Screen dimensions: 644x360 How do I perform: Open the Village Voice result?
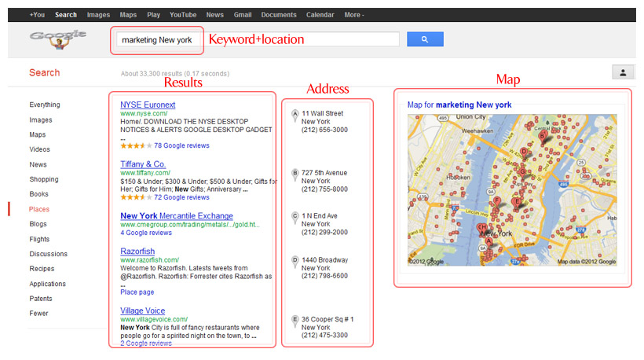coord(142,310)
